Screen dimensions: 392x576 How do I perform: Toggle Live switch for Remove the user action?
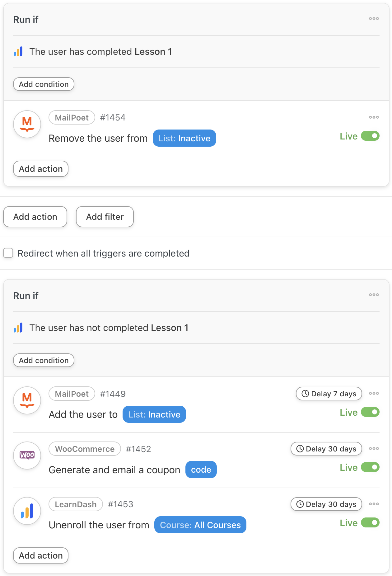pyautogui.click(x=370, y=136)
